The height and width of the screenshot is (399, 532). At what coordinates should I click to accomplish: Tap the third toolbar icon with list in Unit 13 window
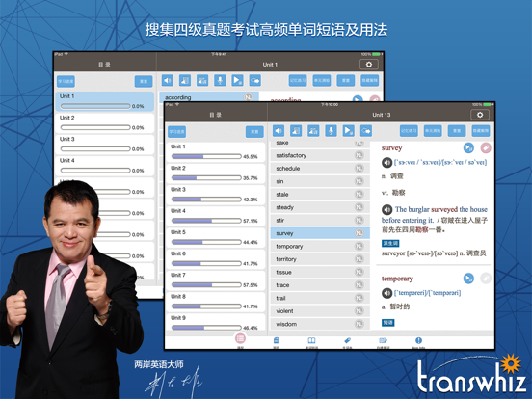tap(313, 131)
